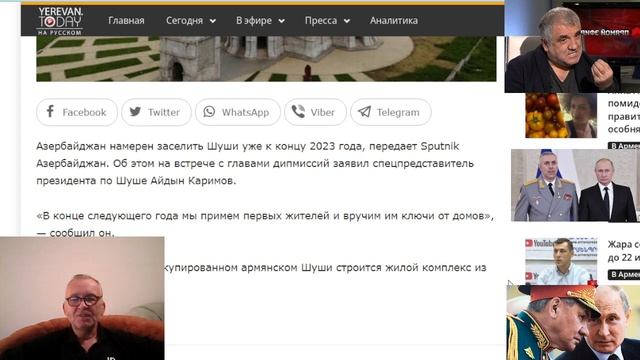Viewport: 640px width, 360px height.
Task: Open the Сегодня menu item
Action: (184, 20)
